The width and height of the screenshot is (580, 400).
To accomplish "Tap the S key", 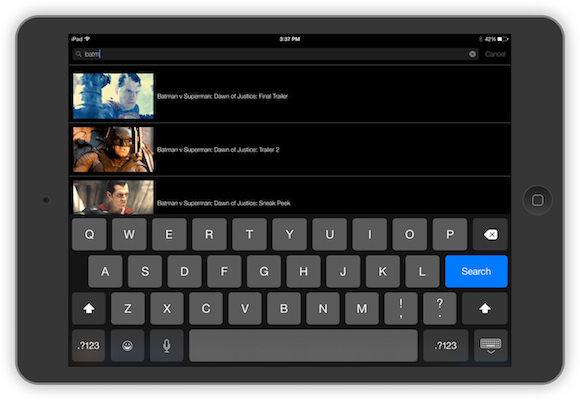I will pos(145,271).
